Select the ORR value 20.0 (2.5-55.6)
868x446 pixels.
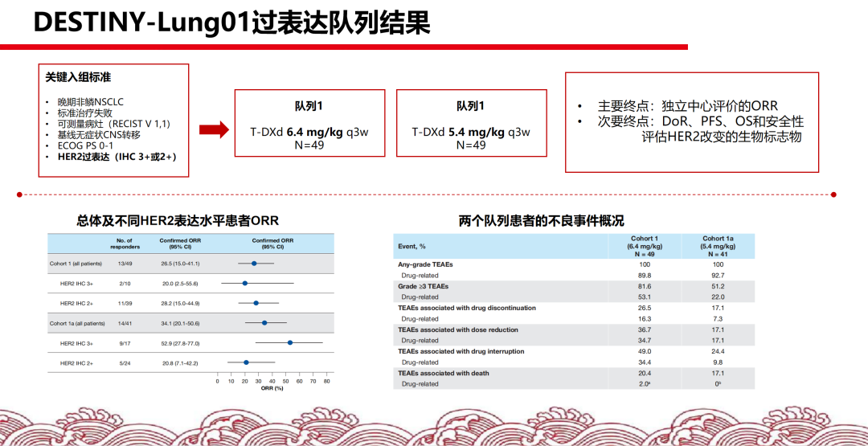(179, 284)
